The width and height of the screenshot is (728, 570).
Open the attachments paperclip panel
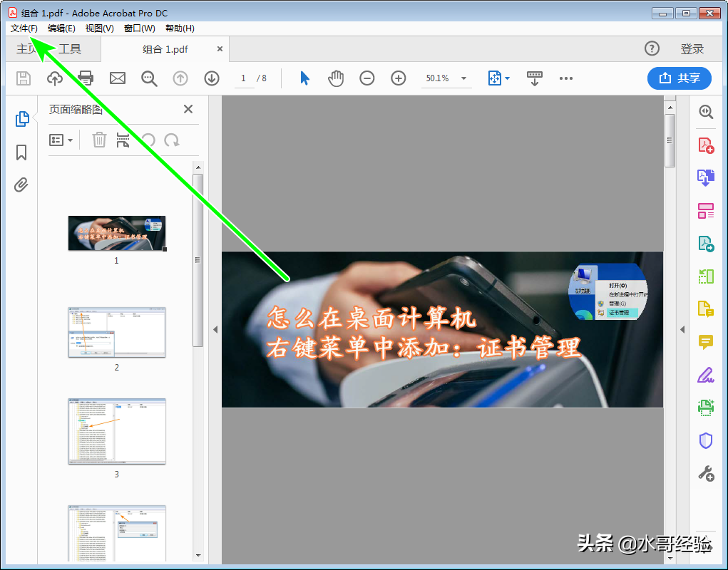click(21, 185)
